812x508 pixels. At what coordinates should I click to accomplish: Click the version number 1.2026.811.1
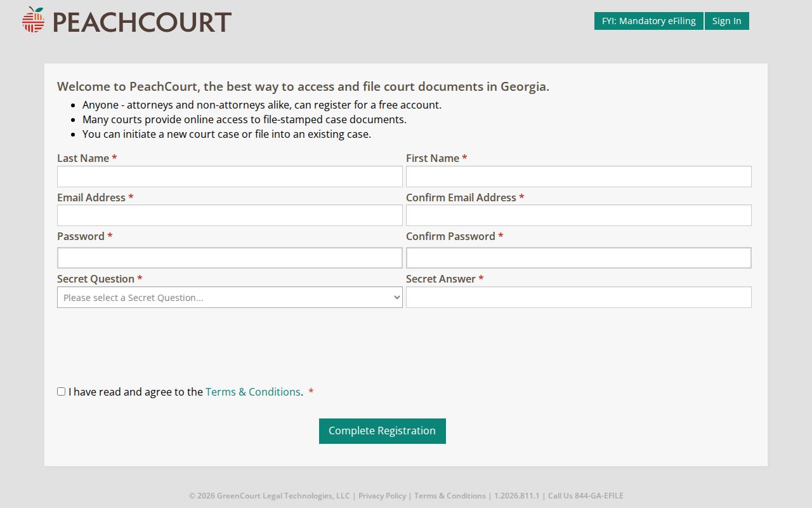click(x=517, y=496)
